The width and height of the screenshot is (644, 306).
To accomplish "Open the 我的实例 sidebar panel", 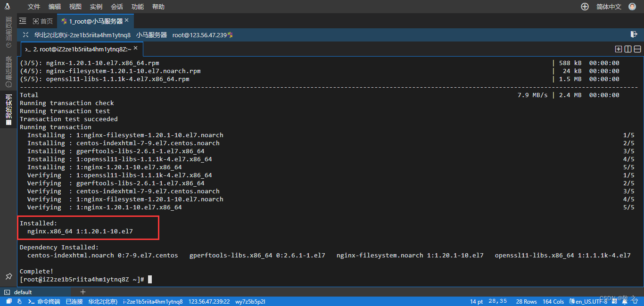I will coord(8,109).
